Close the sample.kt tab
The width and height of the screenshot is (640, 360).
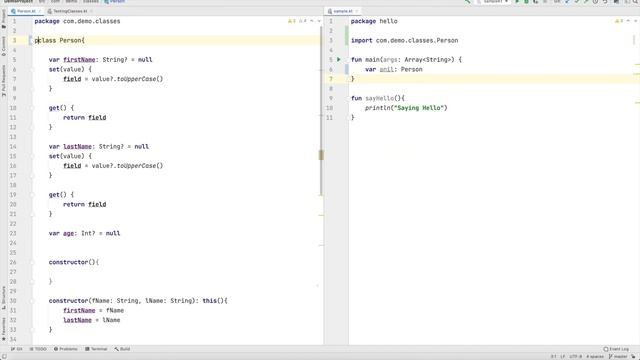point(356,11)
